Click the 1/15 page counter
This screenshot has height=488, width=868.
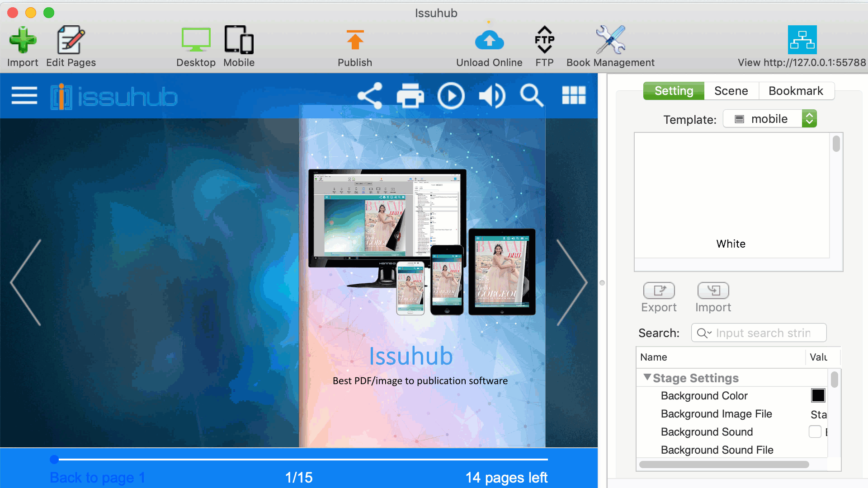click(x=299, y=478)
